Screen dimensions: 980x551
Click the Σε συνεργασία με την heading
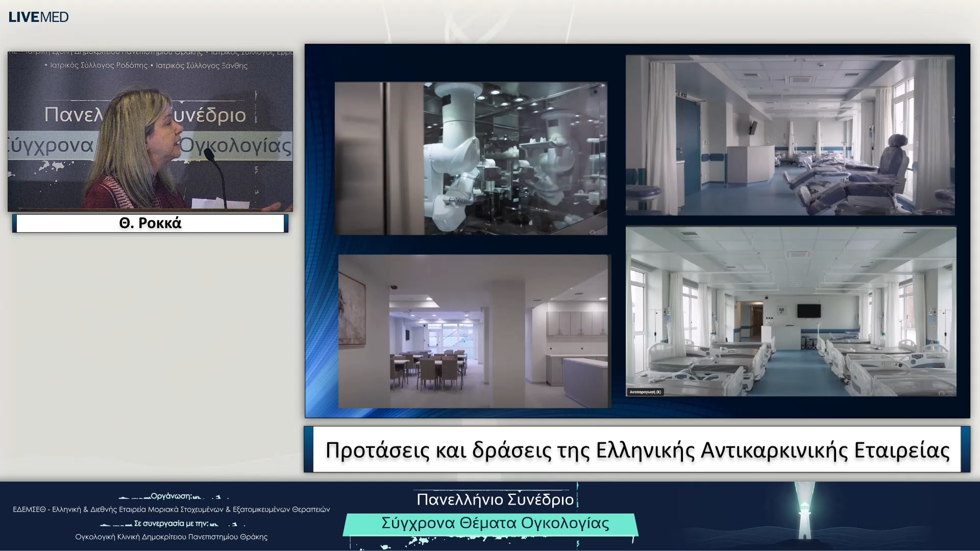[x=172, y=523]
